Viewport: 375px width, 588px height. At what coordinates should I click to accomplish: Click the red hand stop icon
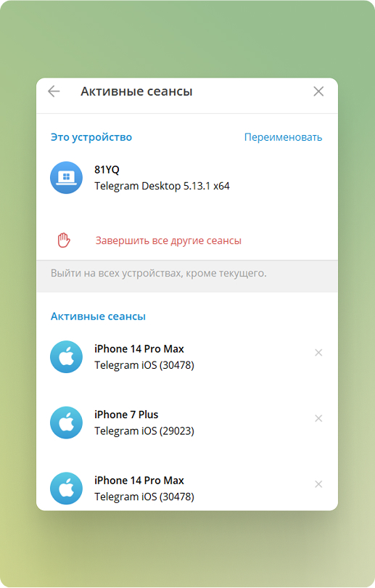point(64,240)
